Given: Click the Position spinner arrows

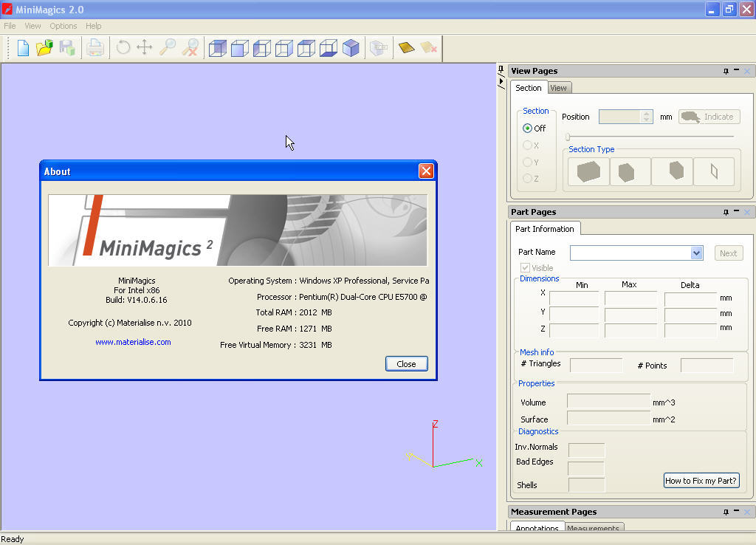Looking at the screenshot, I should 646,117.
